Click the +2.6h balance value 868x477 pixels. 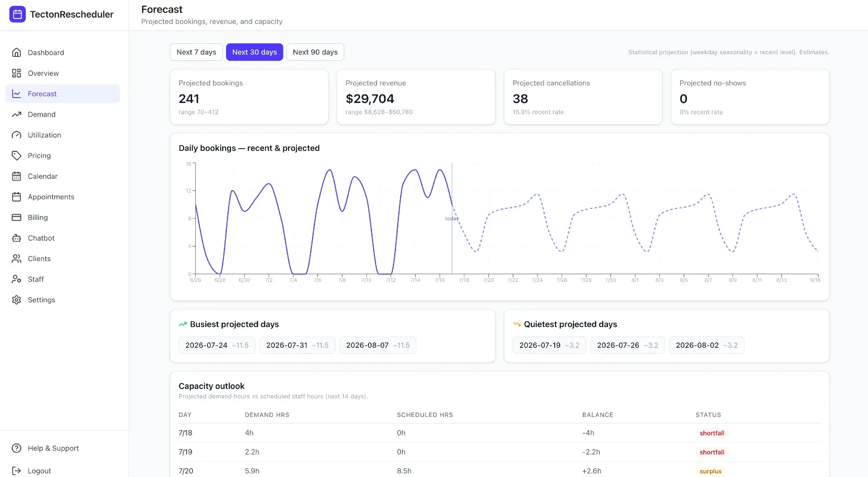[592, 471]
